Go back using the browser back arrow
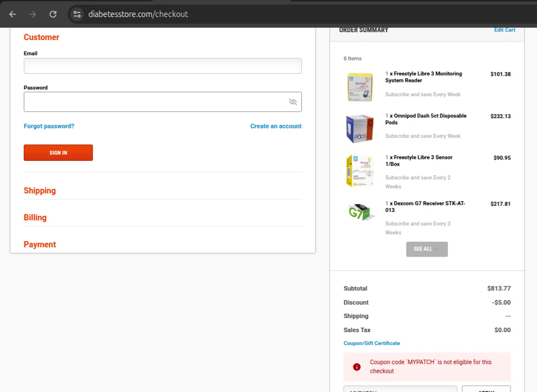This screenshot has height=392, width=537. (13, 14)
